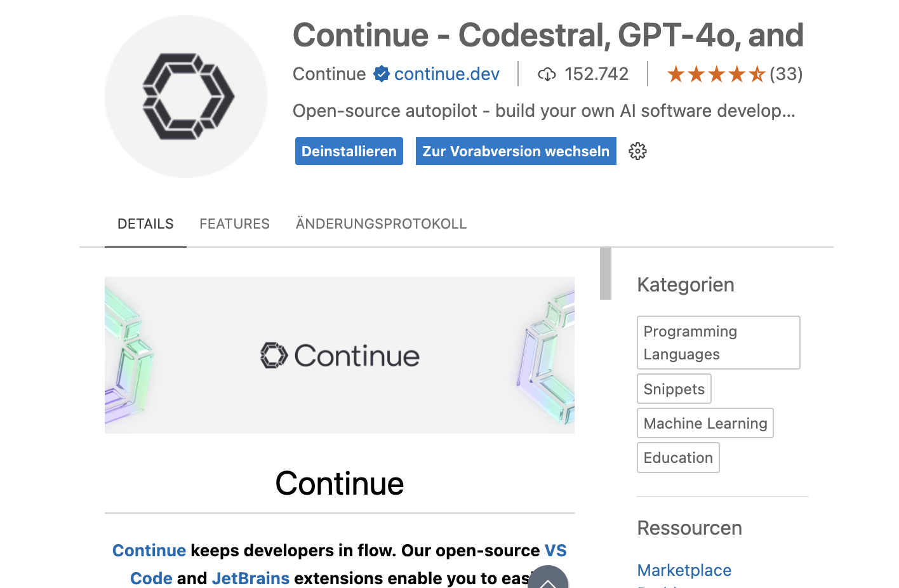Open the Marketplace resource link

pos(684,570)
